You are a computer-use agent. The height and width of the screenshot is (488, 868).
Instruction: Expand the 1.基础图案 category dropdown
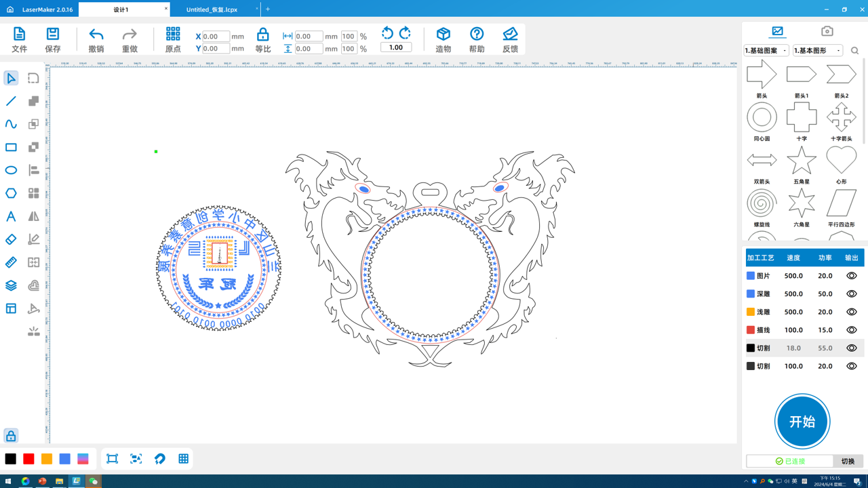click(766, 51)
